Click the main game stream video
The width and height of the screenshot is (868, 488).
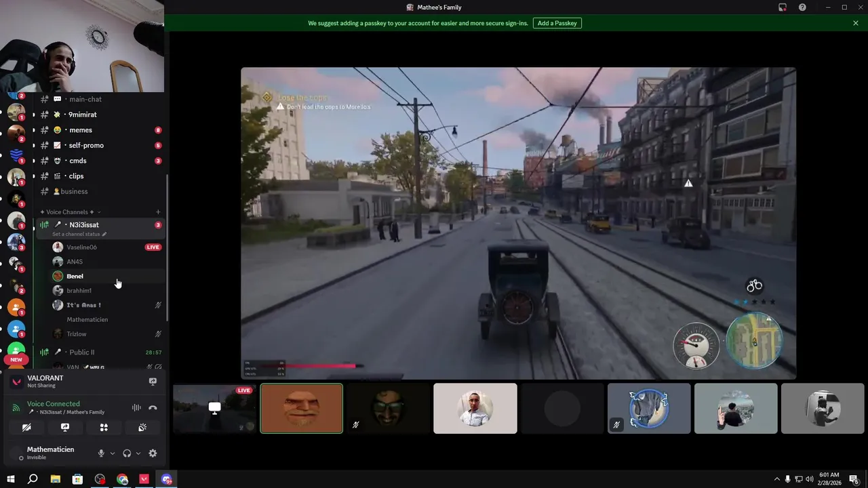tap(518, 223)
